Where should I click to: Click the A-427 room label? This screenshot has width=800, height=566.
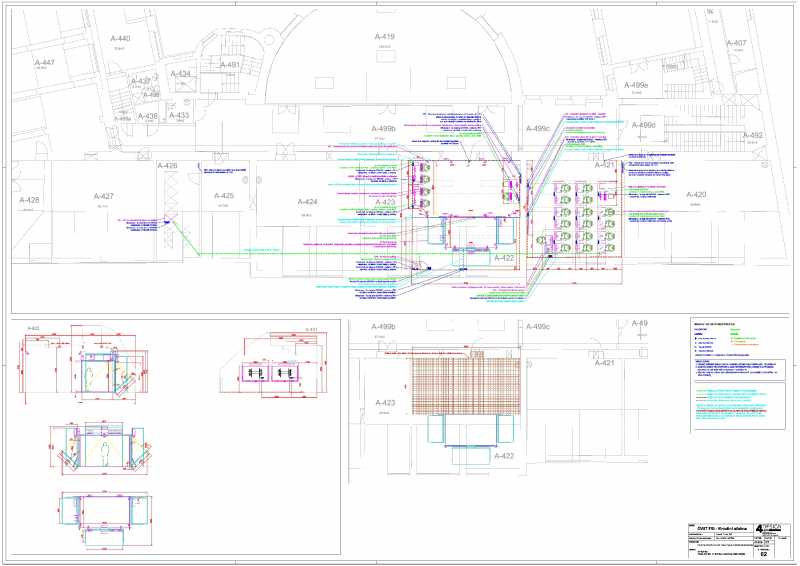pyautogui.click(x=104, y=196)
